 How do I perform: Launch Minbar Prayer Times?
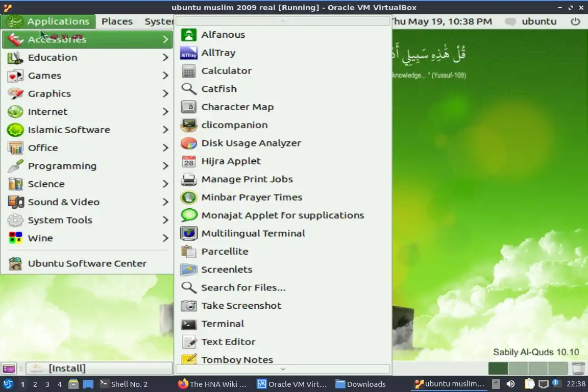tap(283, 198)
